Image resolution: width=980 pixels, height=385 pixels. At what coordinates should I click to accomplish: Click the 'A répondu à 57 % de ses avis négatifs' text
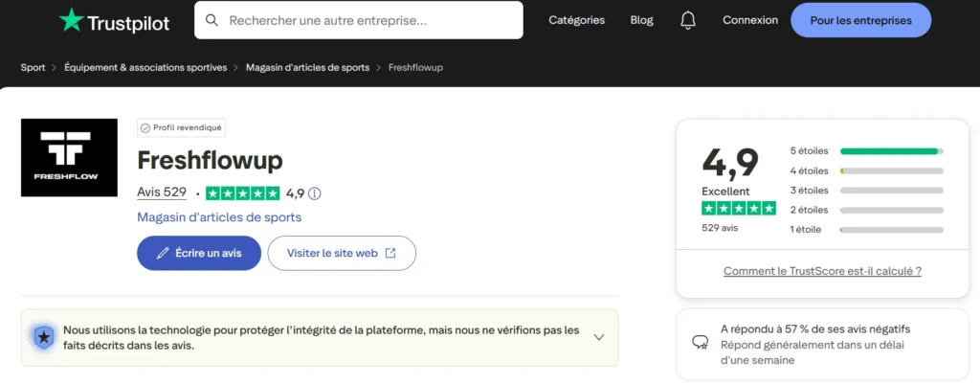[x=815, y=328]
